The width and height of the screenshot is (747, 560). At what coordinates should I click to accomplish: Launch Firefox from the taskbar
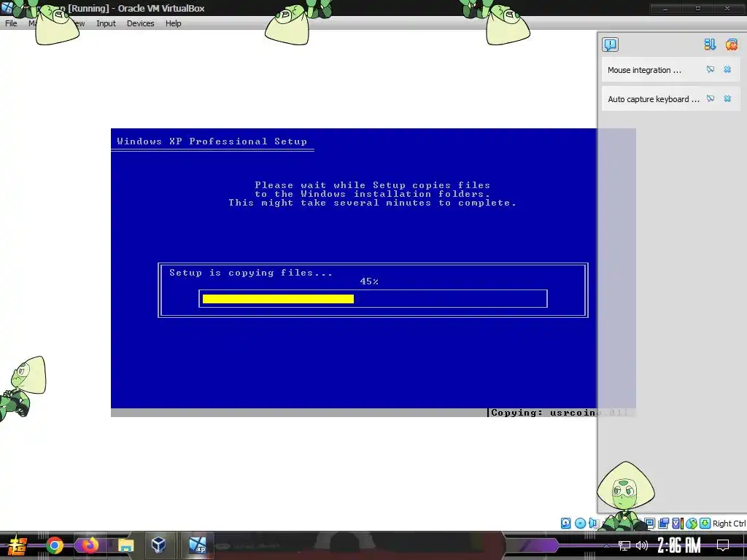(x=90, y=545)
